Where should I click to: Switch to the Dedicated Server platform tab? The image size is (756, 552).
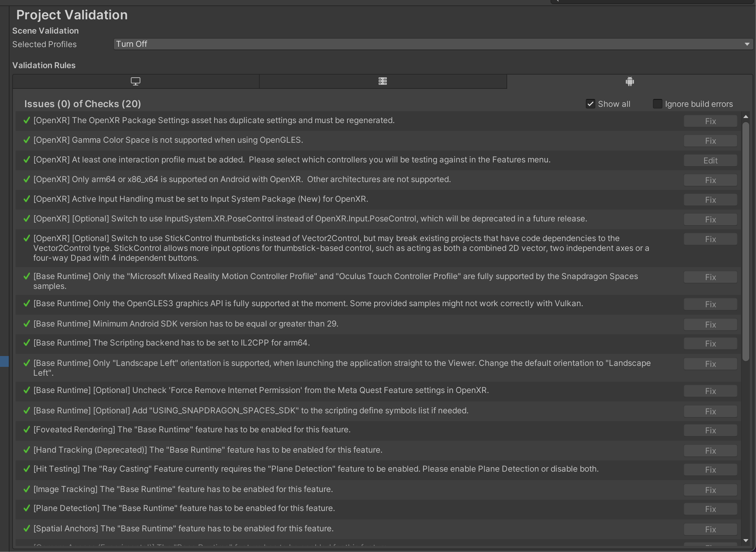382,81
